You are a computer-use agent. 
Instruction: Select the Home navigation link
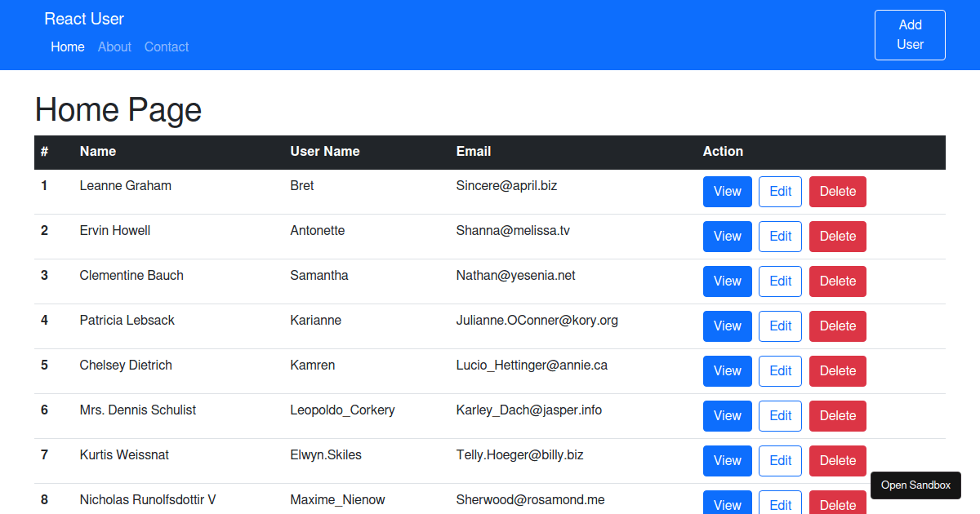coord(67,47)
